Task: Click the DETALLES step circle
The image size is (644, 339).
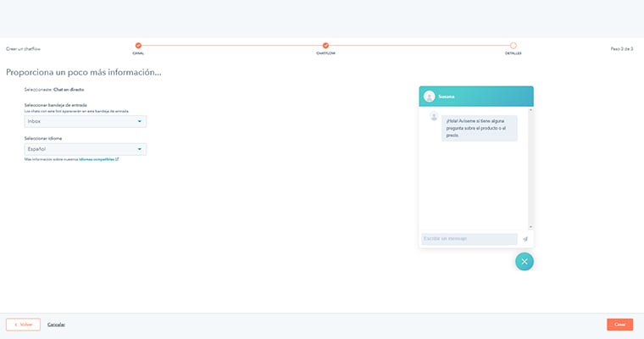Action: [x=513, y=46]
